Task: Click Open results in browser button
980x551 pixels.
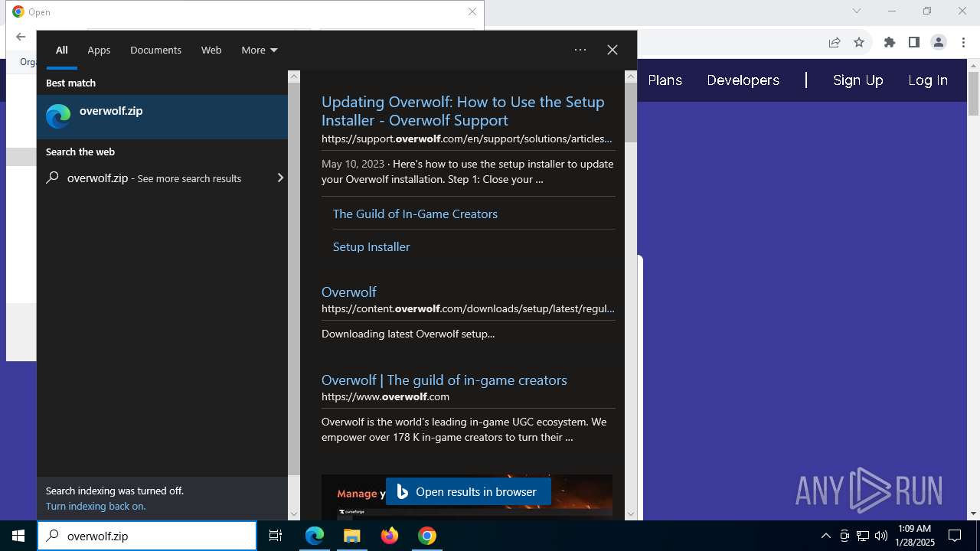Action: [468, 491]
